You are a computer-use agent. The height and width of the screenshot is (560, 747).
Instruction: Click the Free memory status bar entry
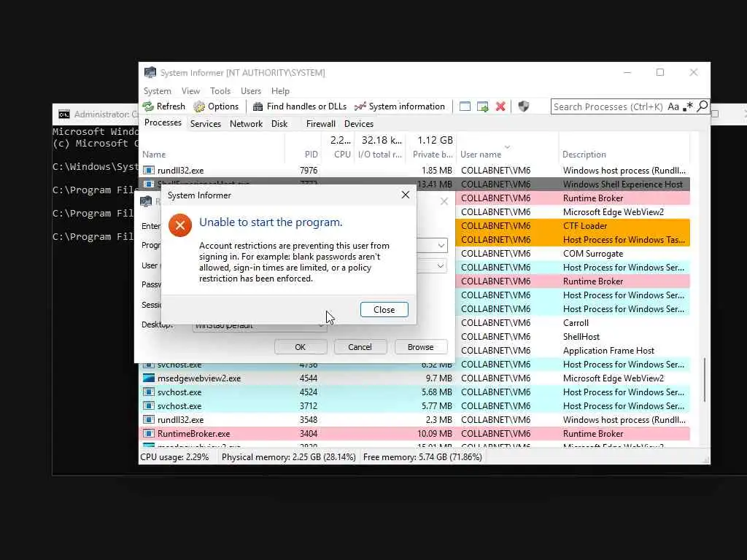point(422,457)
